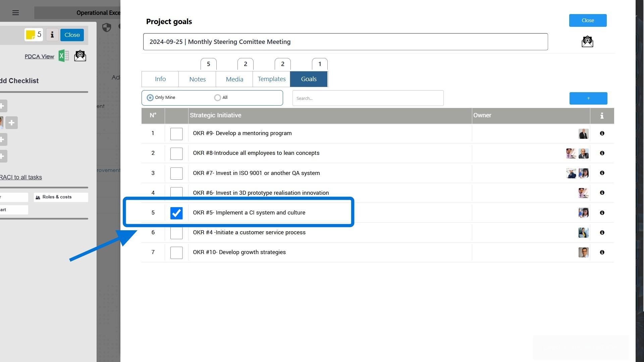644x362 pixels.
Task: Uncheck OKR #5 Implement CI system checkbox
Action: [176, 213]
